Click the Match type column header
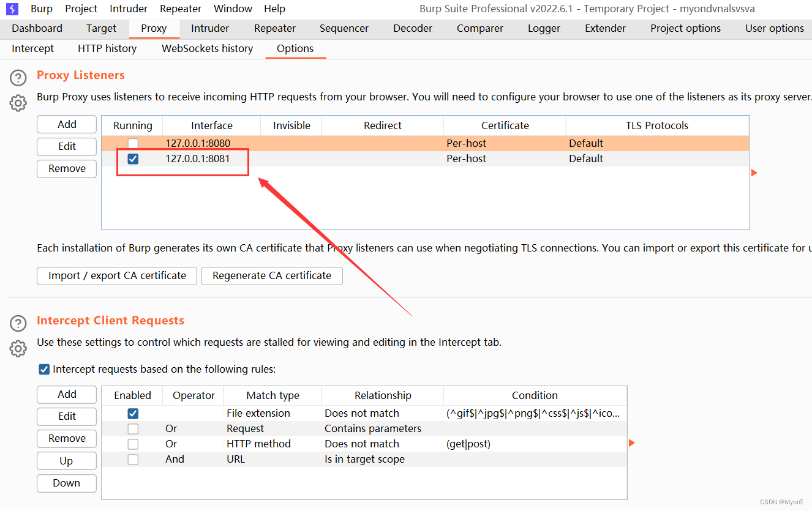Image resolution: width=812 pixels, height=511 pixels. (273, 395)
